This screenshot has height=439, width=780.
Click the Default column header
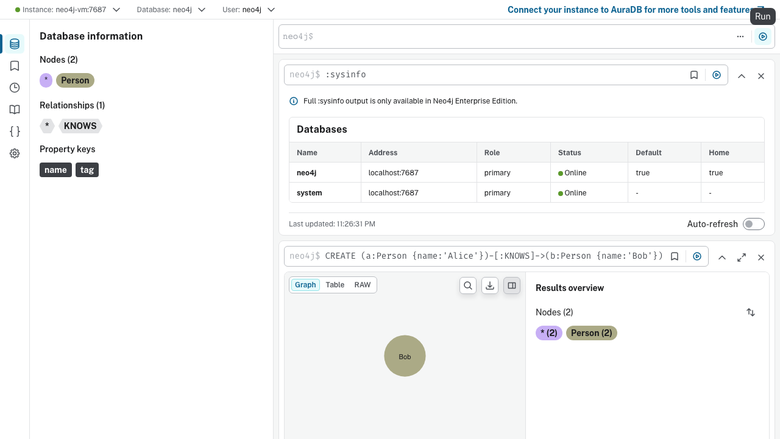[x=648, y=153]
